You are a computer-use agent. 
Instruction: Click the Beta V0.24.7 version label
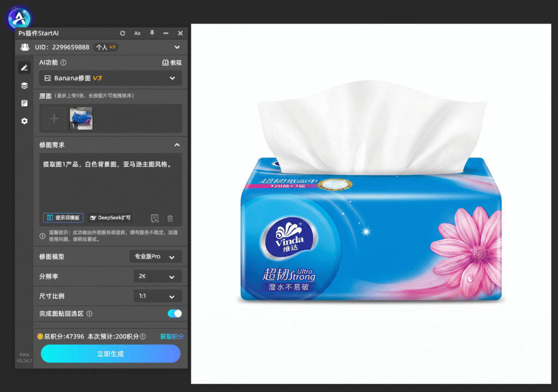pyautogui.click(x=24, y=358)
